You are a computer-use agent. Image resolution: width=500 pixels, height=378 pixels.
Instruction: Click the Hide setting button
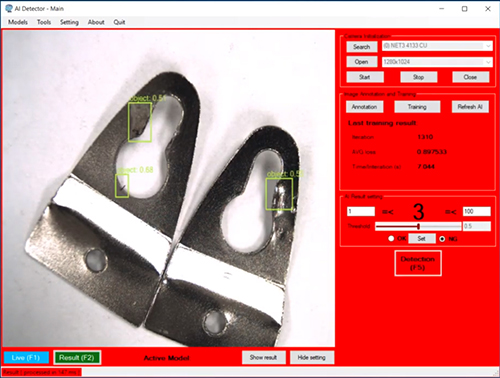pos(312,357)
